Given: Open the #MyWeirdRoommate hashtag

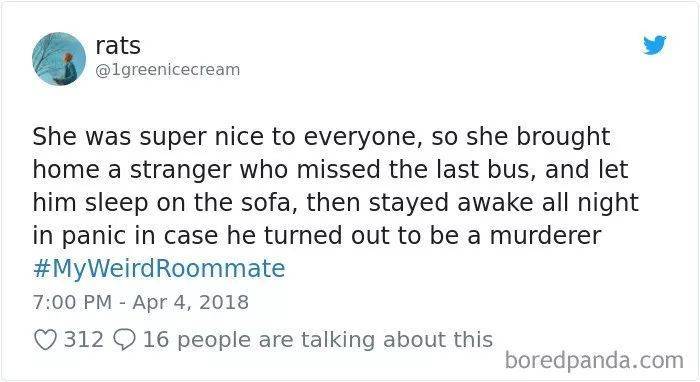Looking at the screenshot, I should (x=159, y=268).
